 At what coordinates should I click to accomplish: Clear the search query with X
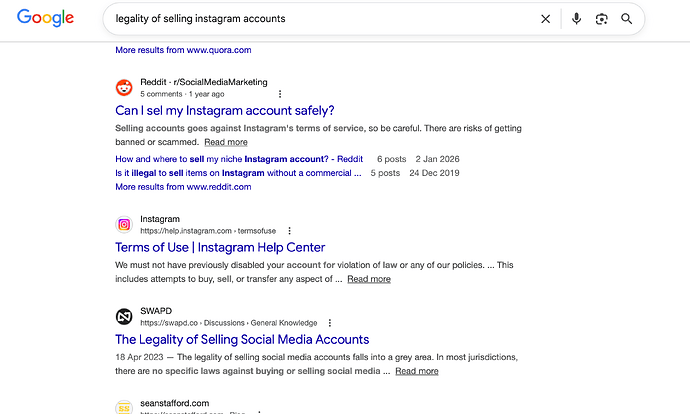[x=545, y=19]
